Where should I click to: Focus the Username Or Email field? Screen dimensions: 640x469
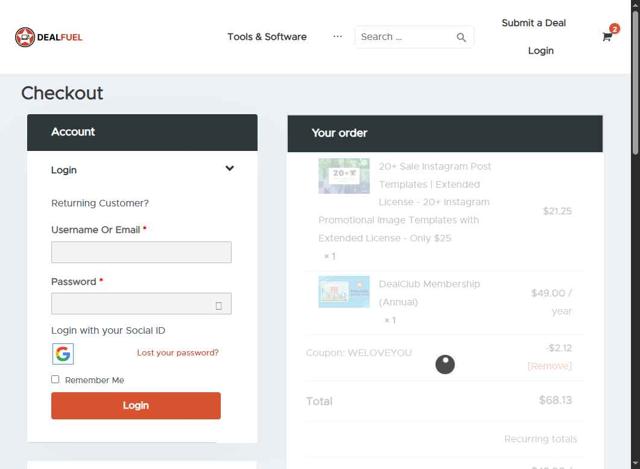click(141, 252)
